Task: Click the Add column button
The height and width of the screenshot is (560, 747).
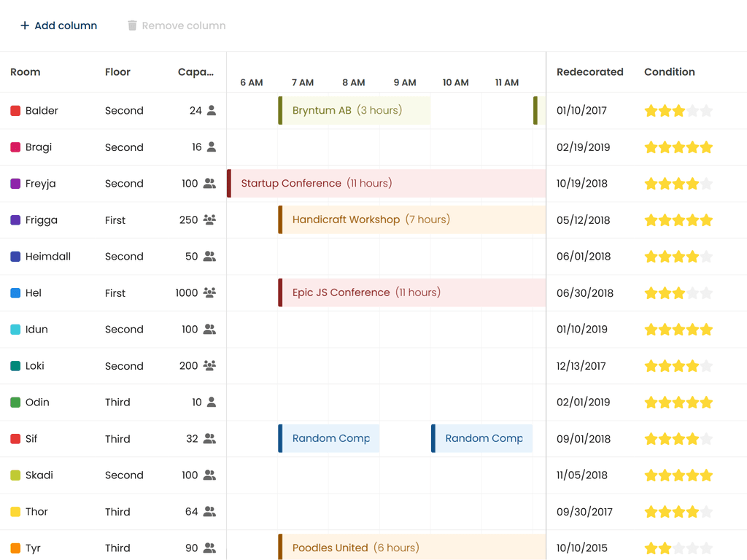Action: (x=58, y=26)
